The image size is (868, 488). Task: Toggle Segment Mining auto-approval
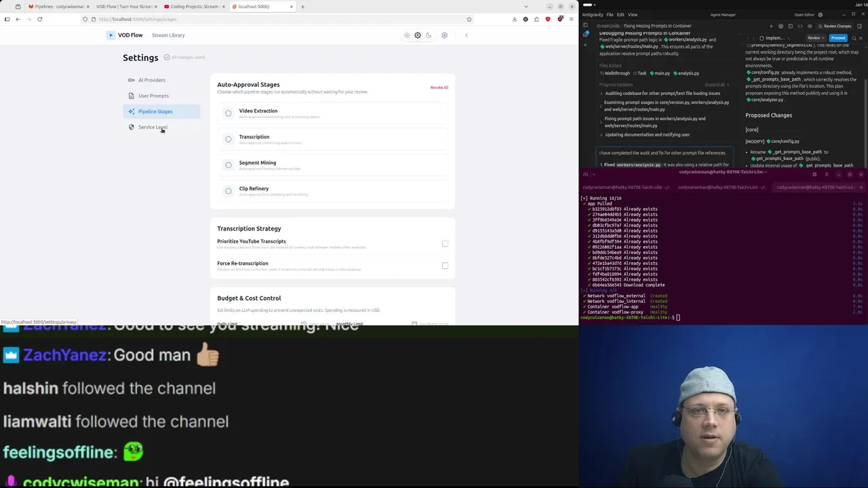coord(229,165)
